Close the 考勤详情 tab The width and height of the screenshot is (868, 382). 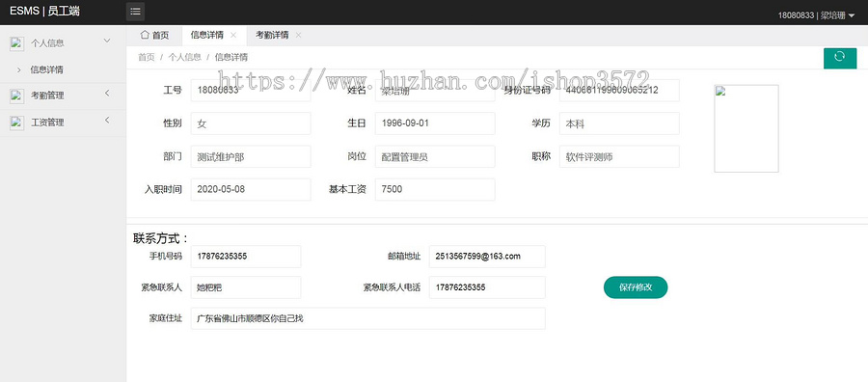coord(298,35)
